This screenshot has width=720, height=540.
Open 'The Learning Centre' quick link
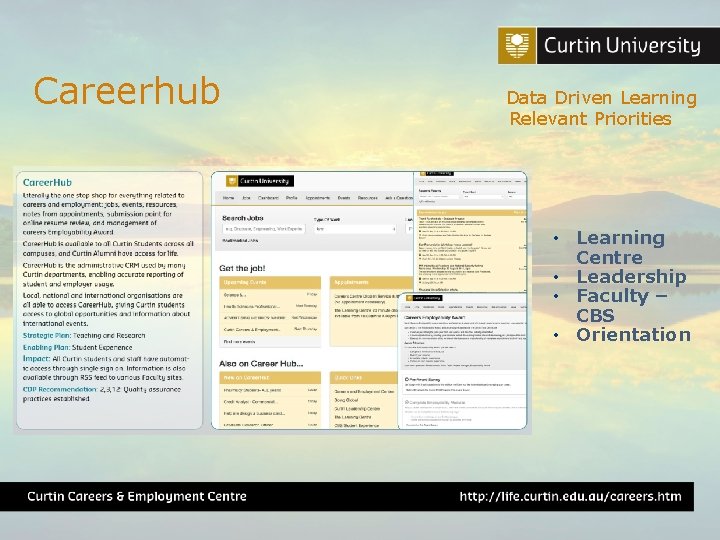(353, 417)
